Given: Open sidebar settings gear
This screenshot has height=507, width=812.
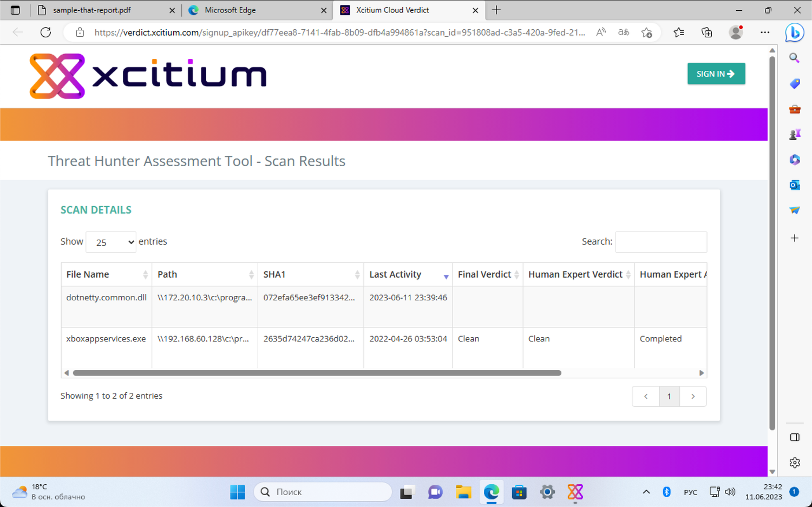Looking at the screenshot, I should pyautogui.click(x=794, y=463).
